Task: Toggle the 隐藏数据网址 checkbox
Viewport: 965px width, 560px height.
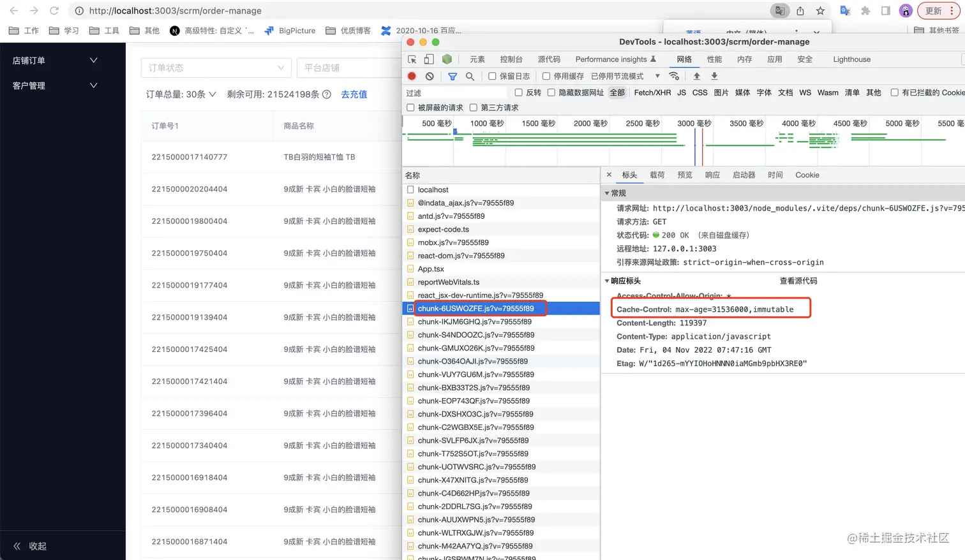Action: click(551, 92)
